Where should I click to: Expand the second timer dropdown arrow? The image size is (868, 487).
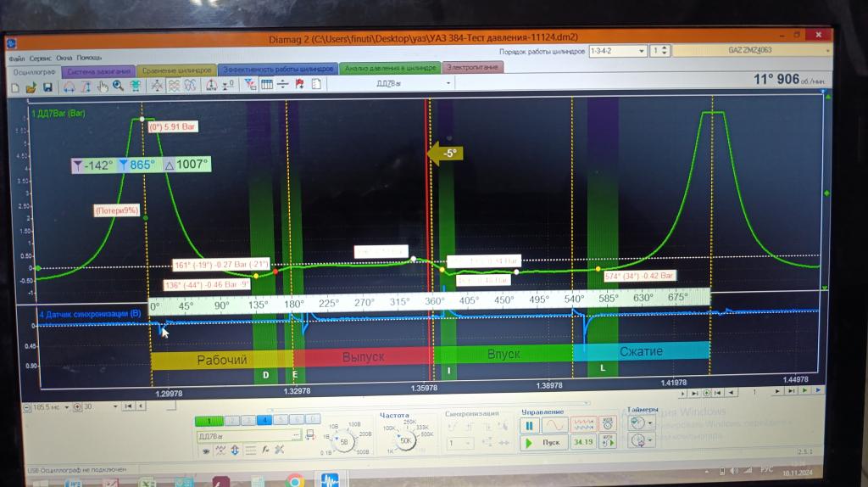coord(651,440)
